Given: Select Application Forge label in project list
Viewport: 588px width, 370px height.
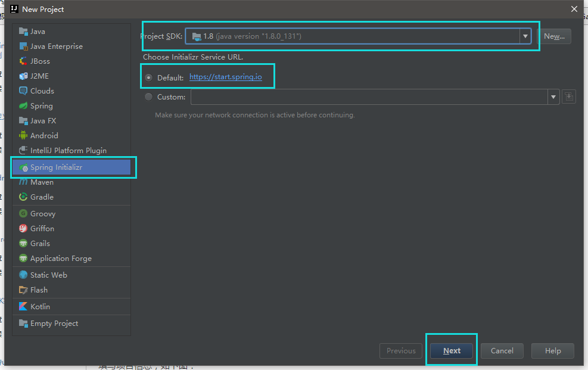Looking at the screenshot, I should [x=61, y=259].
